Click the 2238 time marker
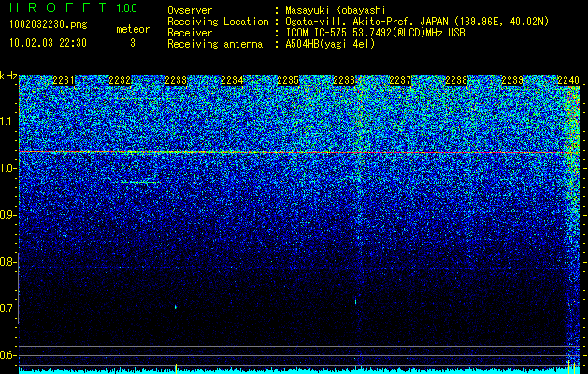Viewport: 588px width, 374px height. 456,80
